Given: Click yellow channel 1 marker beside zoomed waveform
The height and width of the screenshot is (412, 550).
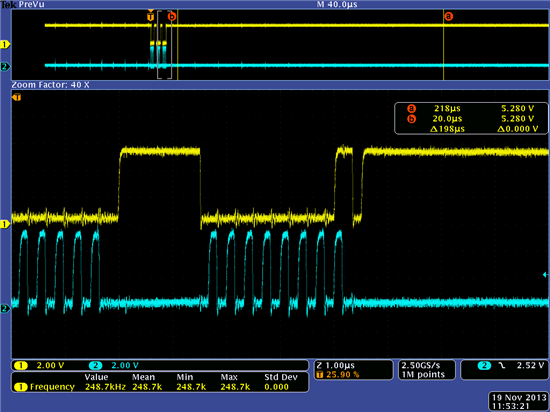Looking at the screenshot, I should point(5,224).
